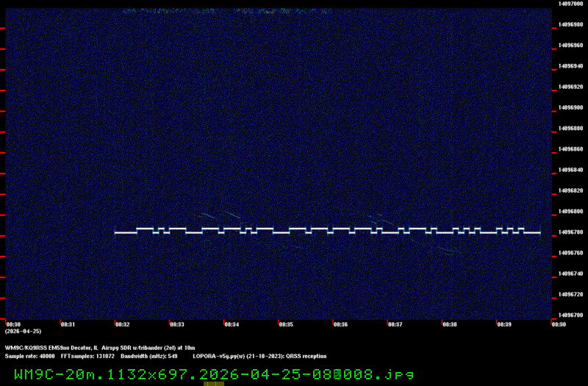Click the 08:37 time axis label
588x386 pixels.
395,324
